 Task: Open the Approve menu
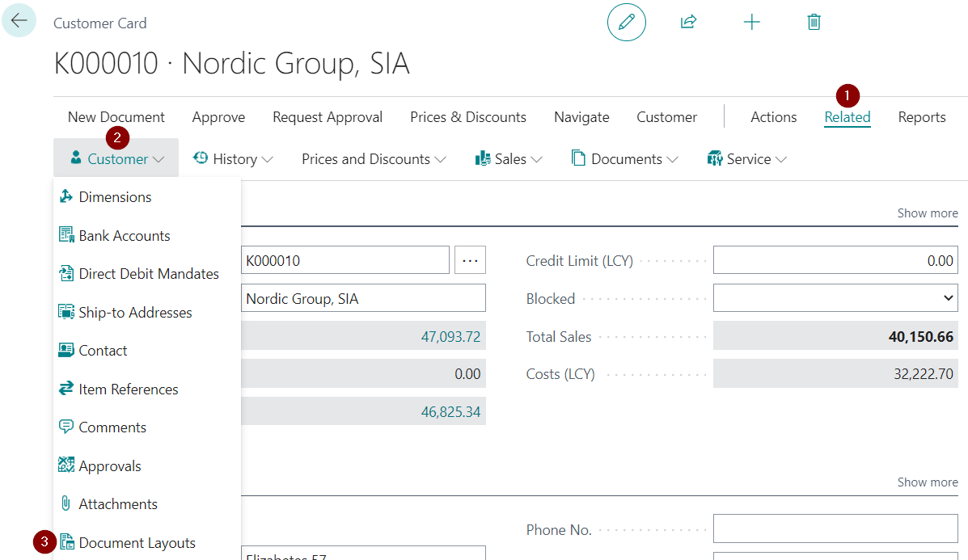[218, 116]
